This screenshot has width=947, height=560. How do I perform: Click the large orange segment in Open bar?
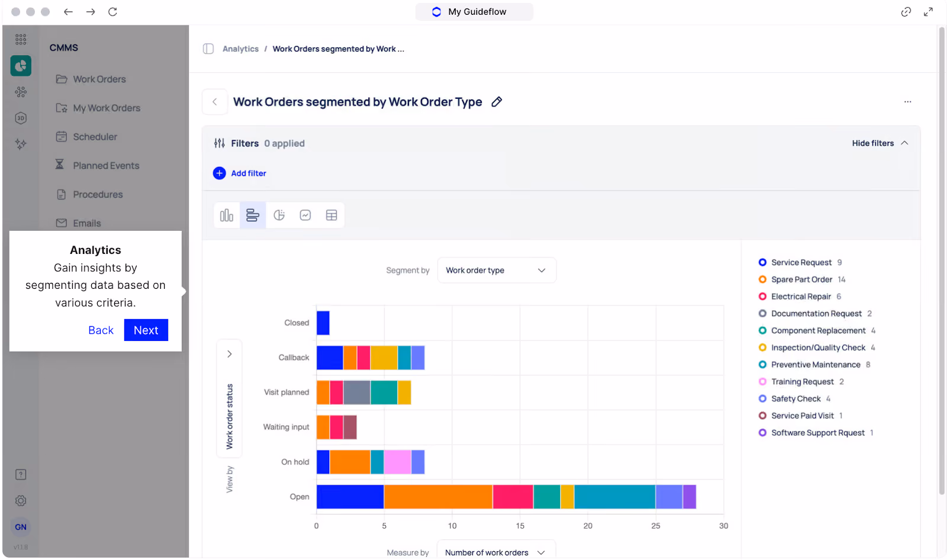click(x=438, y=497)
